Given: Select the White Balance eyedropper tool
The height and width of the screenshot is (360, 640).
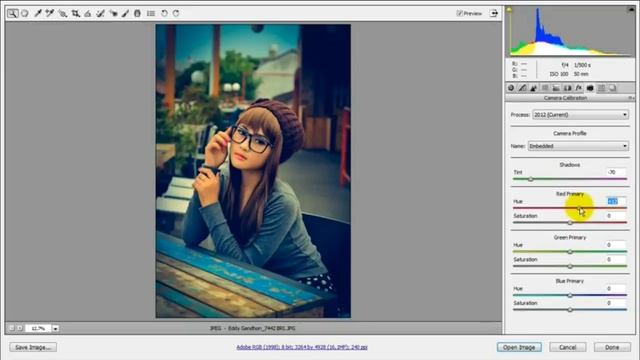Looking at the screenshot, I should (38, 13).
